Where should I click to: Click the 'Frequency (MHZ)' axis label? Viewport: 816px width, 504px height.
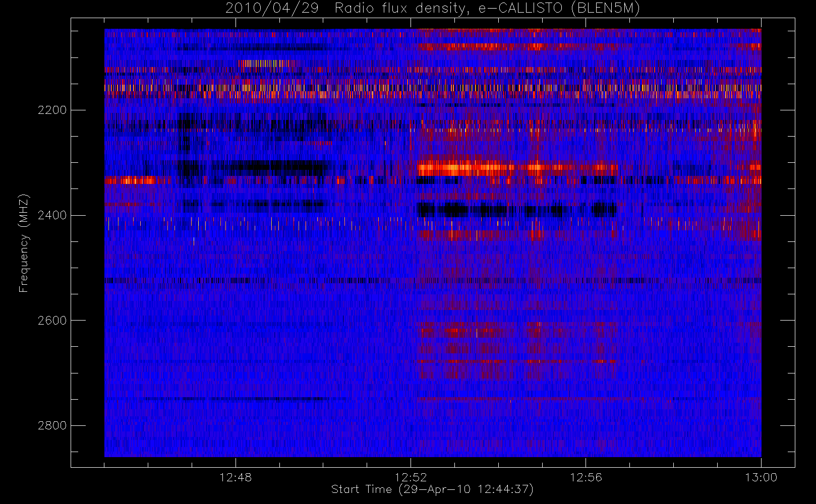(x=24, y=243)
